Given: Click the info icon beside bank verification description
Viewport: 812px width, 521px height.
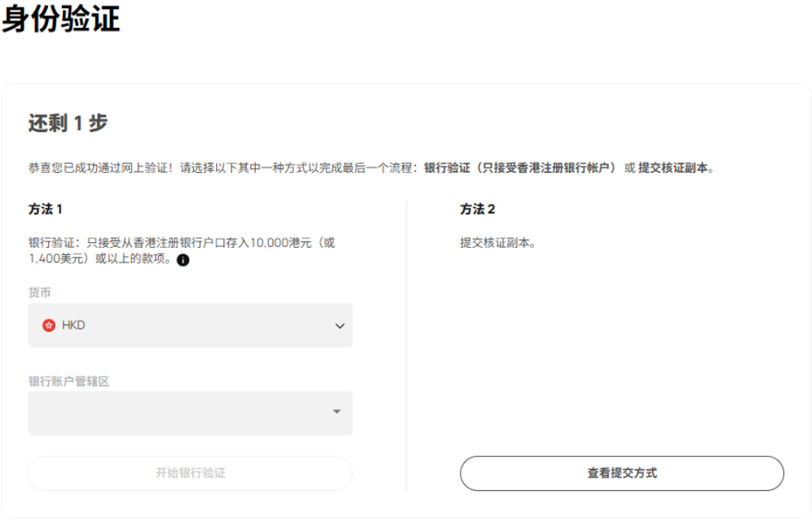Looking at the screenshot, I should (183, 260).
